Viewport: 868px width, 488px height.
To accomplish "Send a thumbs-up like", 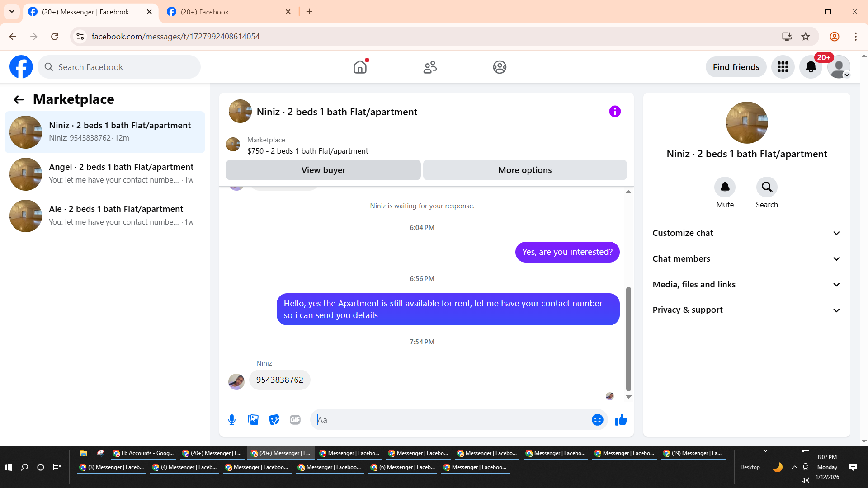I will pyautogui.click(x=621, y=420).
